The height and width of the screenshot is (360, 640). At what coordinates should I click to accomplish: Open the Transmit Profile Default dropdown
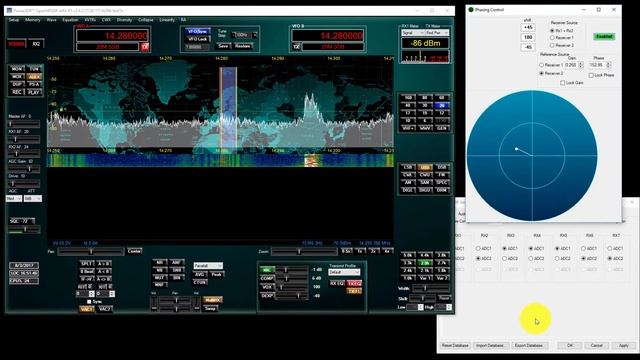tap(344, 272)
